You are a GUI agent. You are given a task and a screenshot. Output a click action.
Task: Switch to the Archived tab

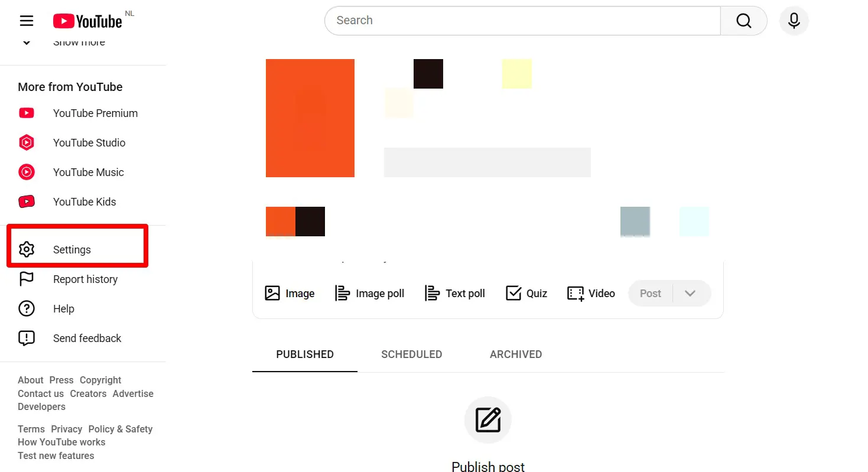click(515, 354)
